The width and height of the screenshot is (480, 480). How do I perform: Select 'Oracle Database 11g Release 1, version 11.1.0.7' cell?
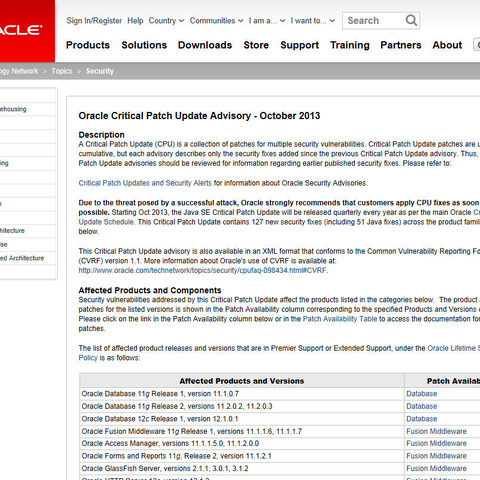[242, 394]
